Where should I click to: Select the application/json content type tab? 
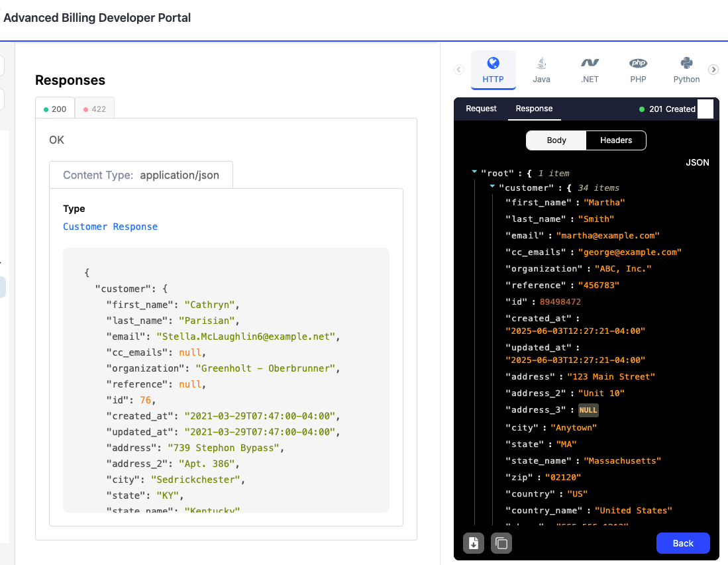(x=141, y=175)
